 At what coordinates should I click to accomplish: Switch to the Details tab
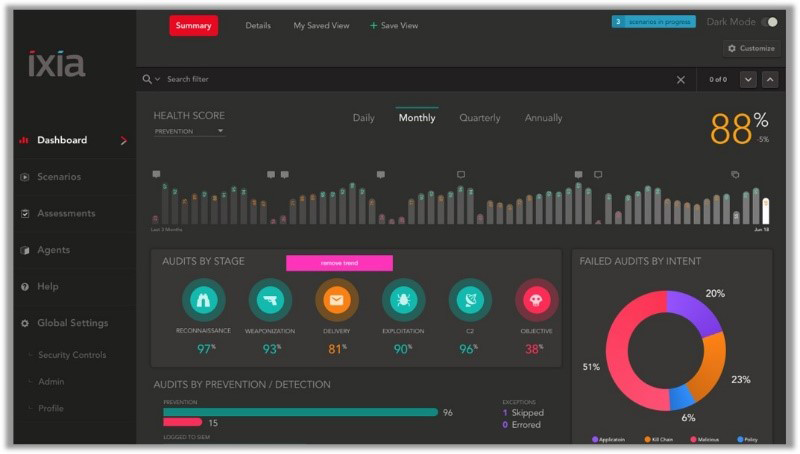tap(258, 26)
